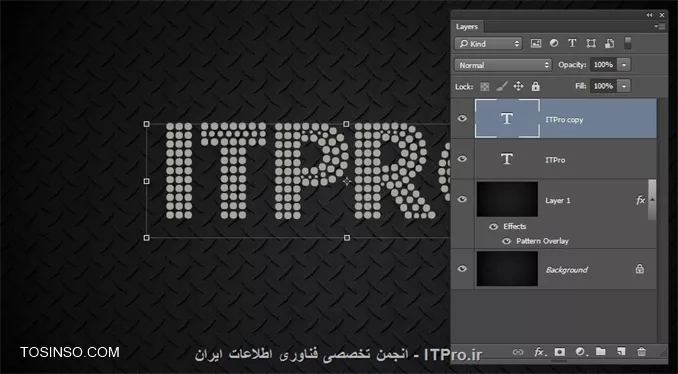Click left-middle transform handle of text
Viewport: 678px width, 374px height.
pos(147,181)
